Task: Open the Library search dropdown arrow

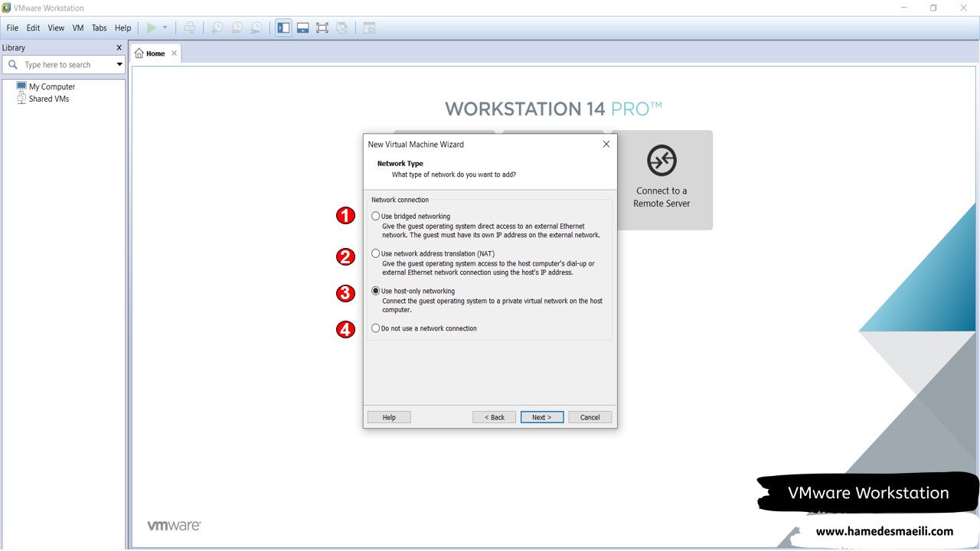Action: pyautogui.click(x=119, y=65)
